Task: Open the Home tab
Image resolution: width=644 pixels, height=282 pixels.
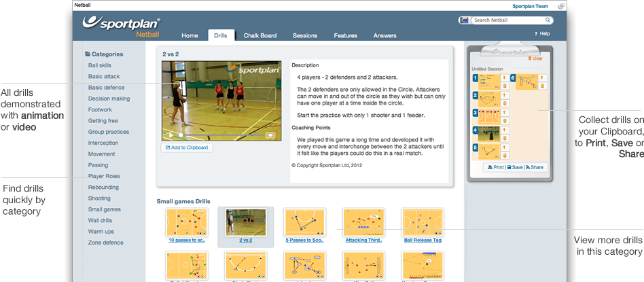Action: [x=190, y=35]
